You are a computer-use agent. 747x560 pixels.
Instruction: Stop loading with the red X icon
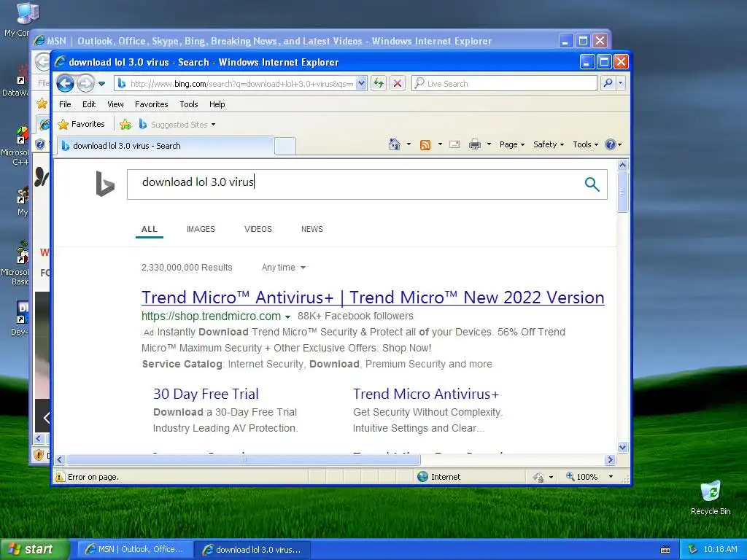click(398, 84)
